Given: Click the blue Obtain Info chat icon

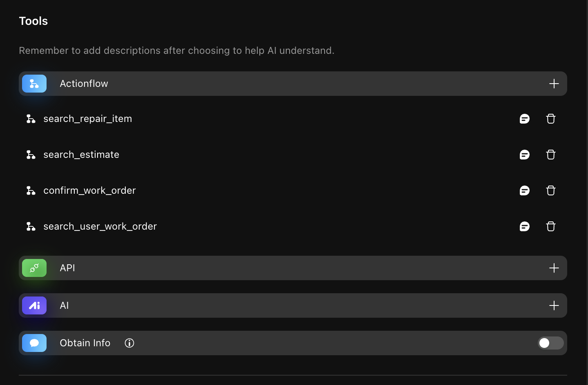Looking at the screenshot, I should [34, 343].
